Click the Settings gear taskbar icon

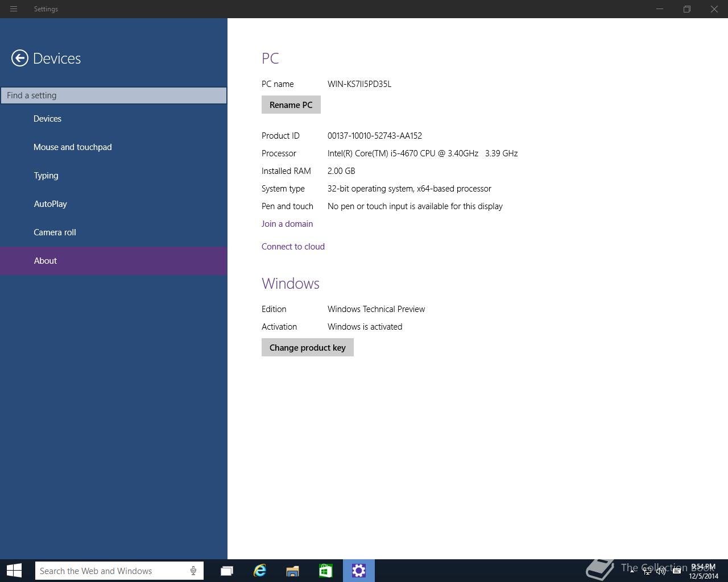click(358, 571)
